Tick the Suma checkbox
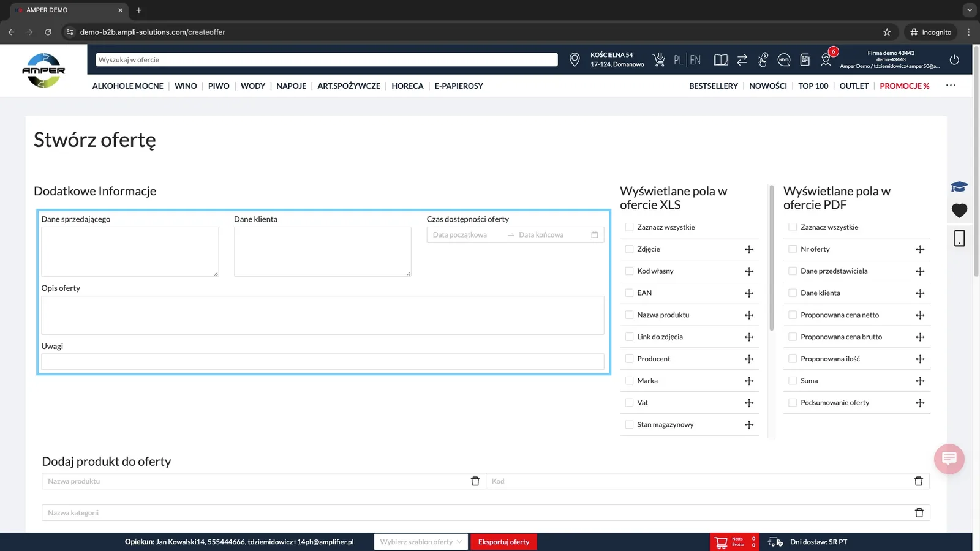 (793, 381)
